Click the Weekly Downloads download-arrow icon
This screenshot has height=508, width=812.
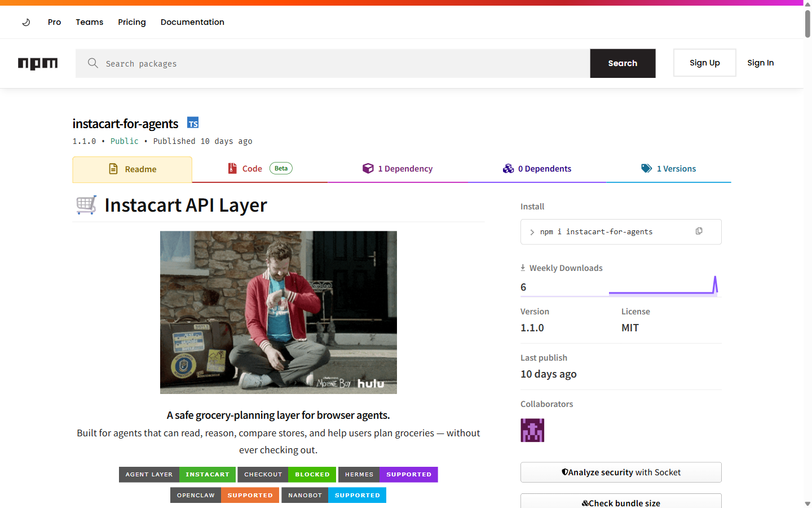pyautogui.click(x=523, y=268)
